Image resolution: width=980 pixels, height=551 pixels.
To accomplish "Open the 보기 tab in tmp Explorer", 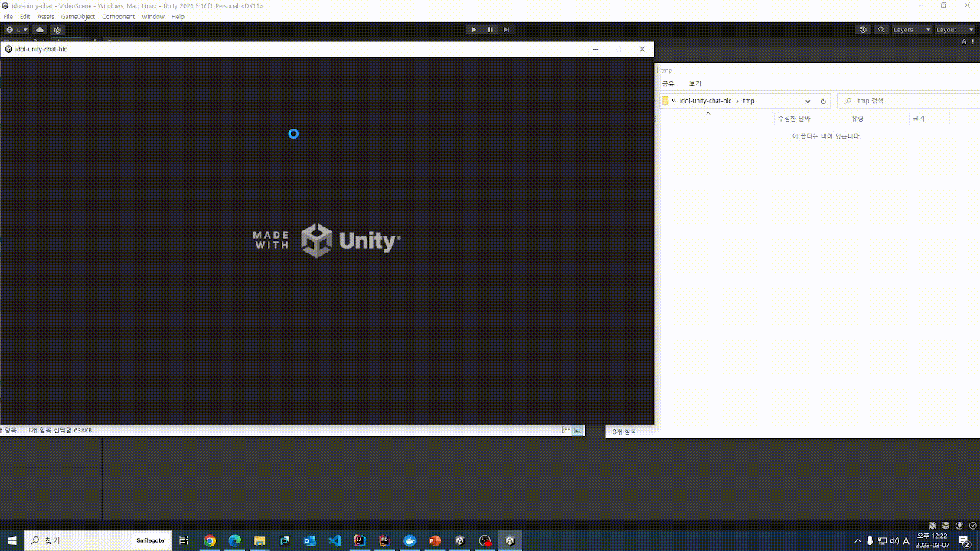I will [x=694, y=83].
